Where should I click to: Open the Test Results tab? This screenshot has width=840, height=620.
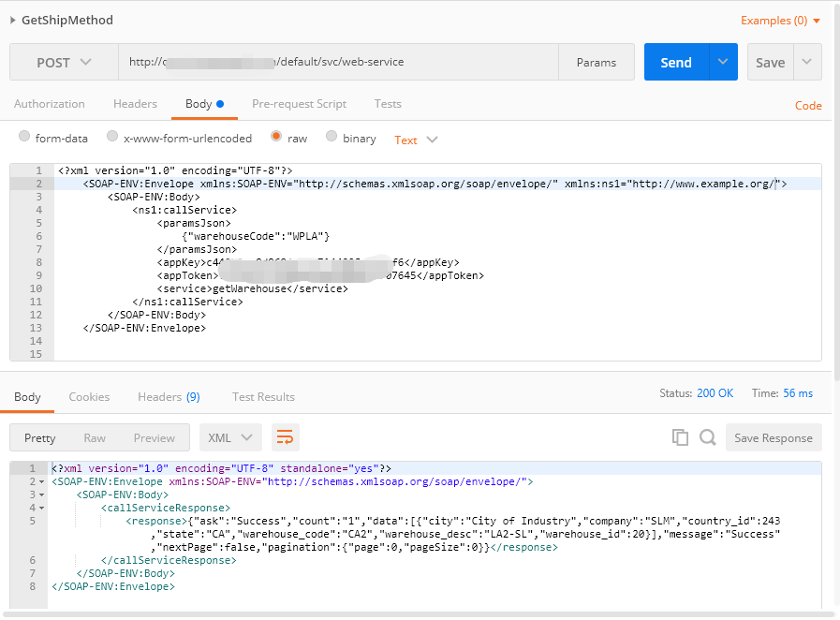pyautogui.click(x=263, y=397)
